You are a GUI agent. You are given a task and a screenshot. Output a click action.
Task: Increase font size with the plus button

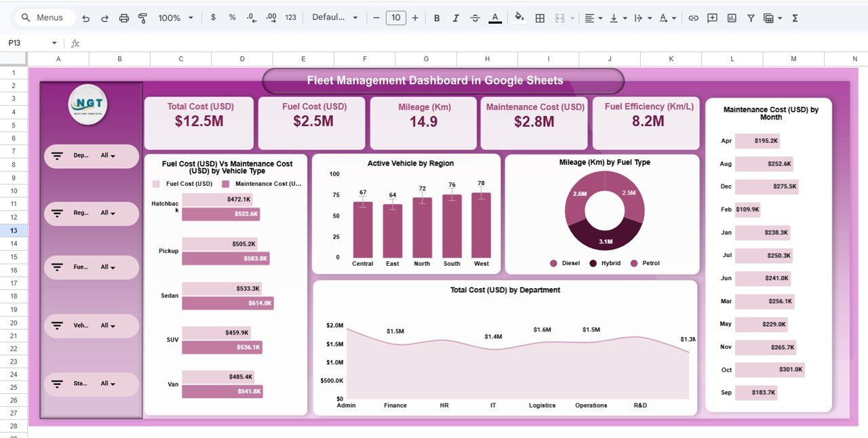click(415, 18)
